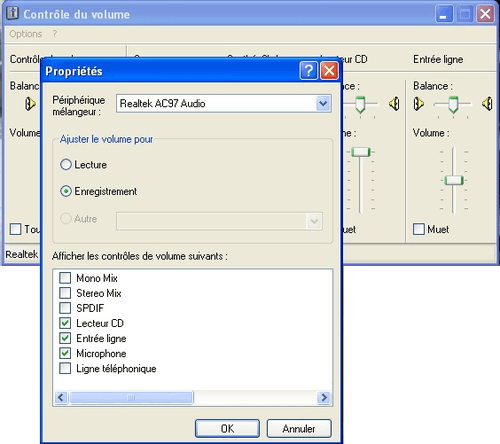The width and height of the screenshot is (500, 444).
Task: Confirm with the OK button
Action: pos(227,428)
